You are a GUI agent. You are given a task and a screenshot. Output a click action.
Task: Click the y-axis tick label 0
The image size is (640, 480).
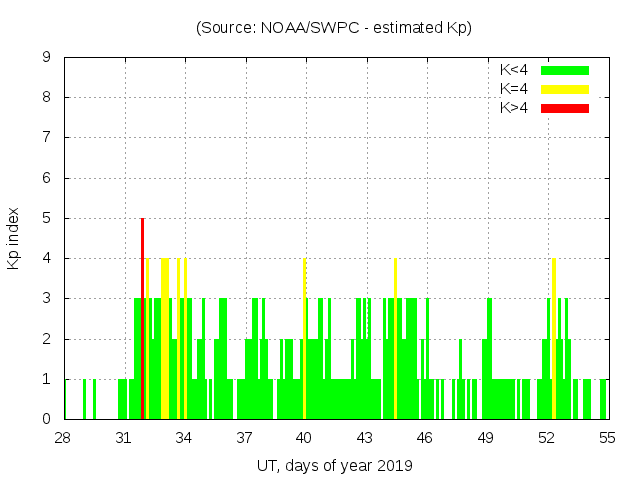(x=47, y=419)
